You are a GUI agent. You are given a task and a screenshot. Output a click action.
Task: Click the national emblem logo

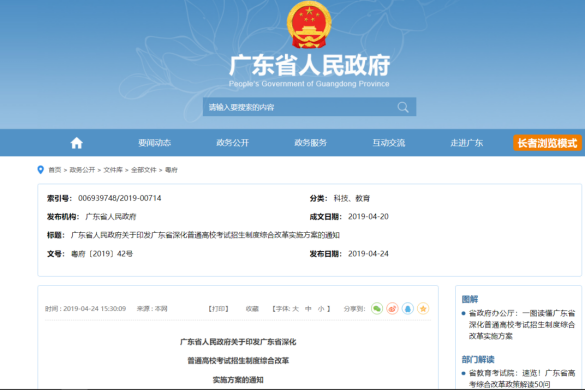tap(309, 25)
